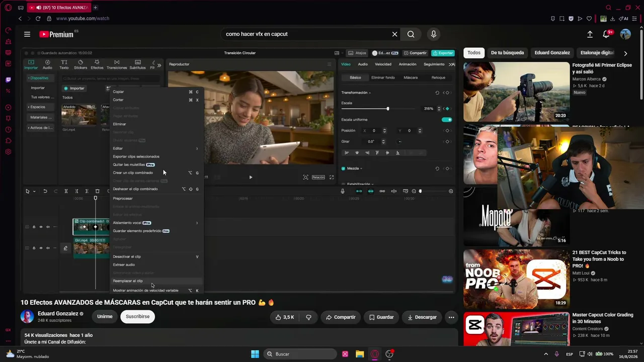
Task: Select the Eduard Gonzalez filter chip
Action: pos(552,53)
